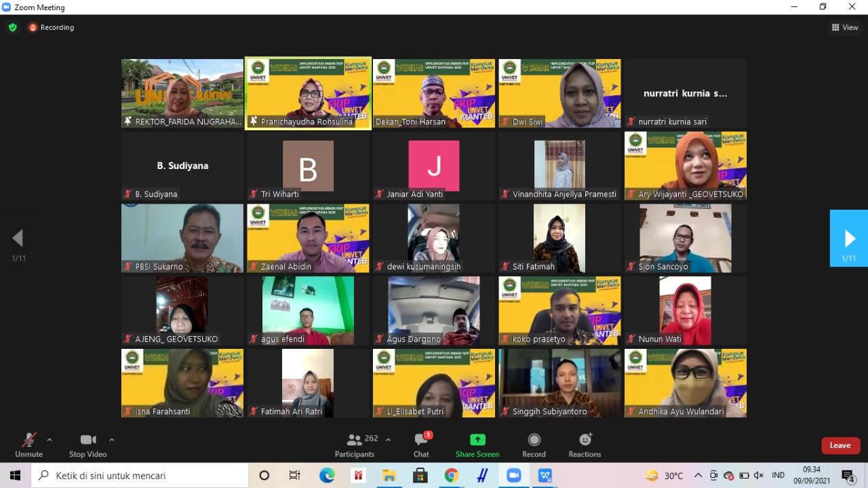The height and width of the screenshot is (488, 868).
Task: Check meeting security via shield icon
Action: click(12, 27)
